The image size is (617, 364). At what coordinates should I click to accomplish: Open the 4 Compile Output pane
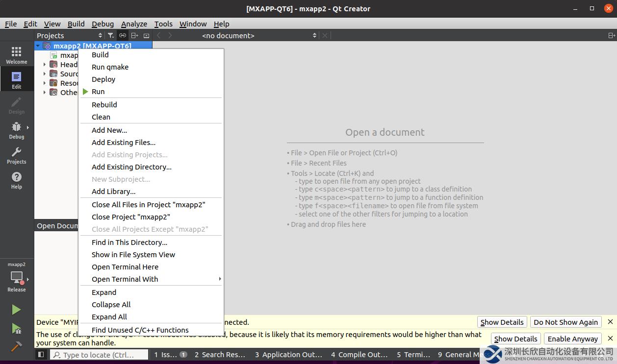click(359, 354)
